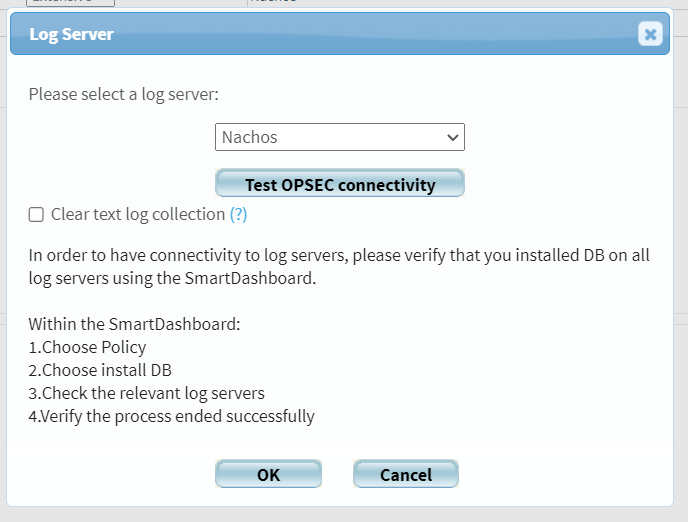Click the Clear text log collection label
688x522 pixels.
coord(138,214)
